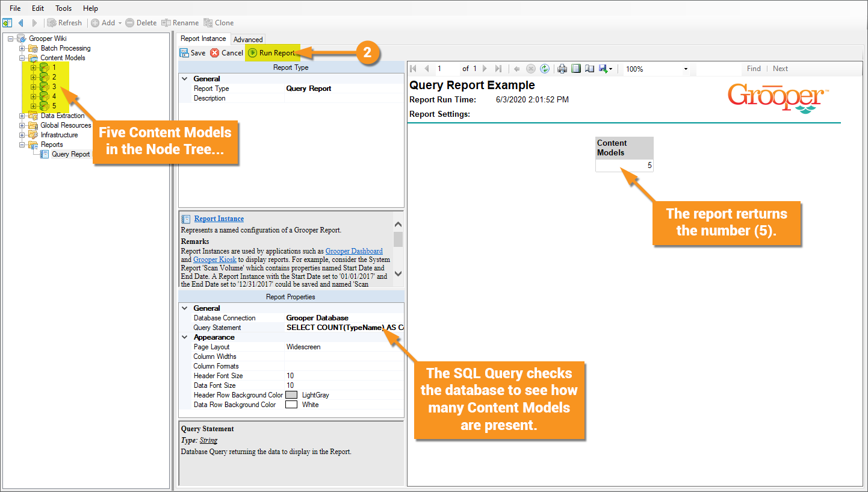
Task: Select the Global Resources tree node
Action: (x=66, y=125)
